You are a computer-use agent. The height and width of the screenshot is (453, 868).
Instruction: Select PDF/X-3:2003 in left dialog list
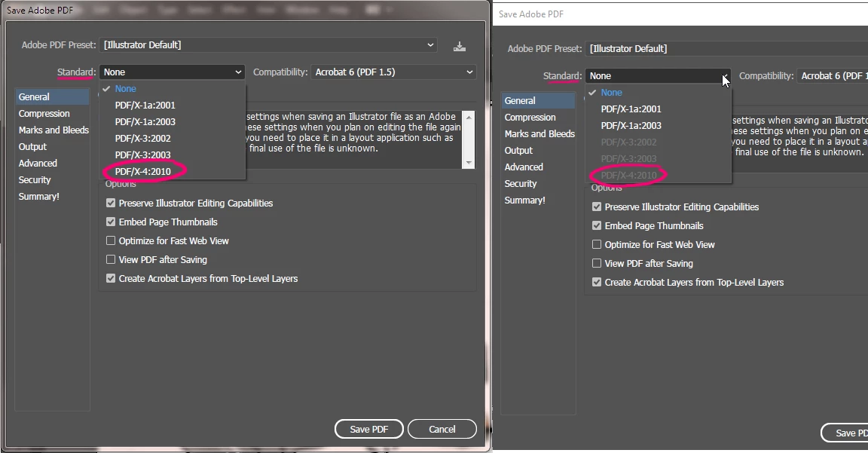[143, 155]
